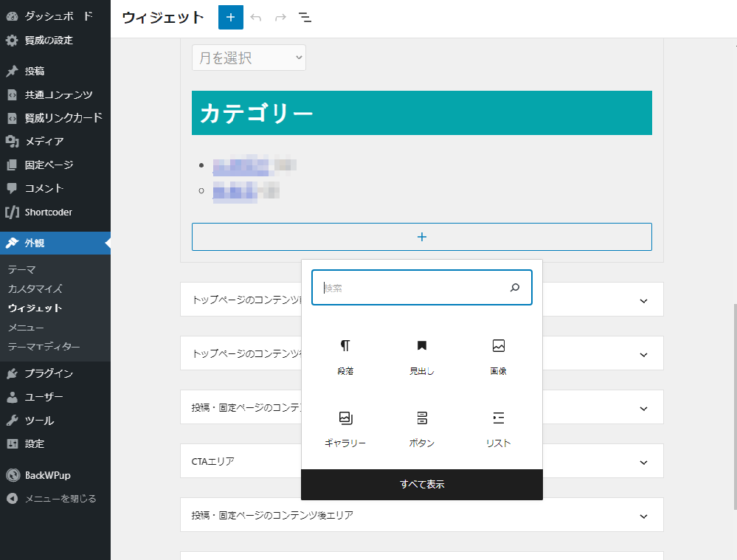The image size is (737, 560).
Task: Open ツール tools menu
Action: (x=55, y=421)
